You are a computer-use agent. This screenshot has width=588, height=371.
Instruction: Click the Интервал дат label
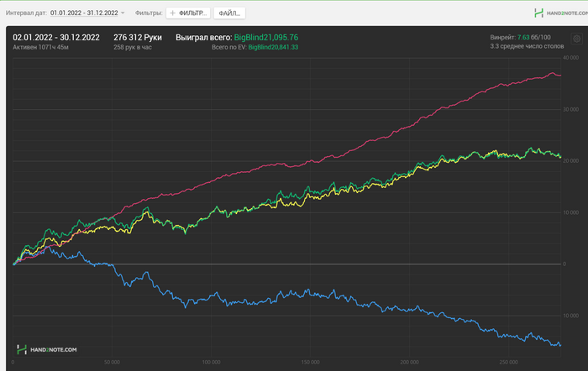tap(26, 13)
